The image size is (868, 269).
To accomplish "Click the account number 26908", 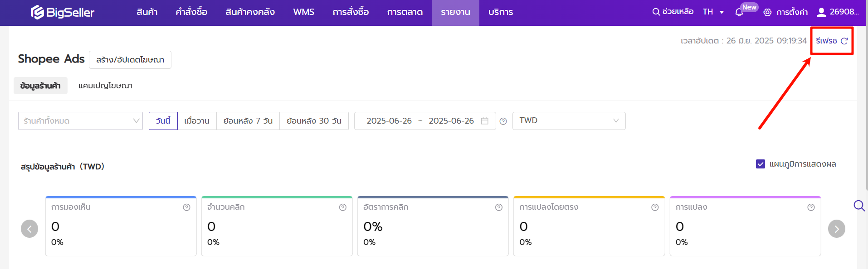I will (844, 12).
